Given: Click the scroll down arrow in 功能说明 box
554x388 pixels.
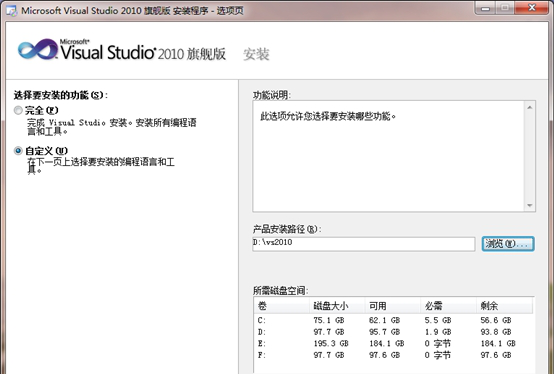Looking at the screenshot, I should (530, 205).
